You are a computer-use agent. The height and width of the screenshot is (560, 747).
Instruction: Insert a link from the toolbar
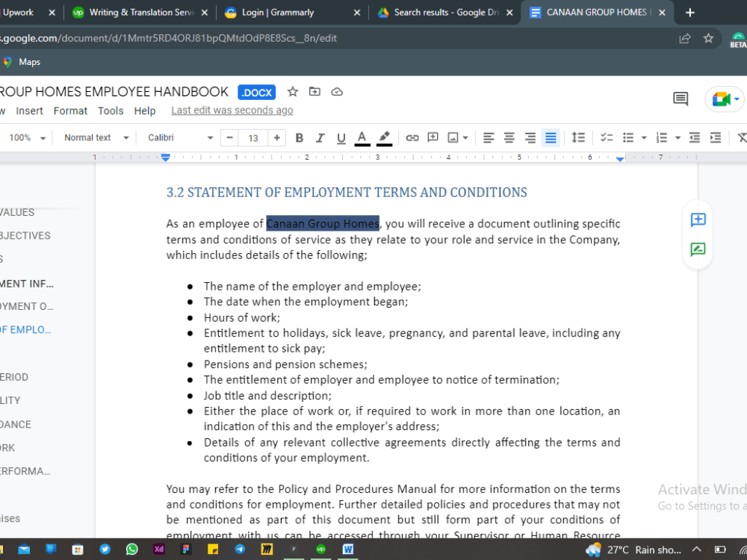(x=412, y=138)
